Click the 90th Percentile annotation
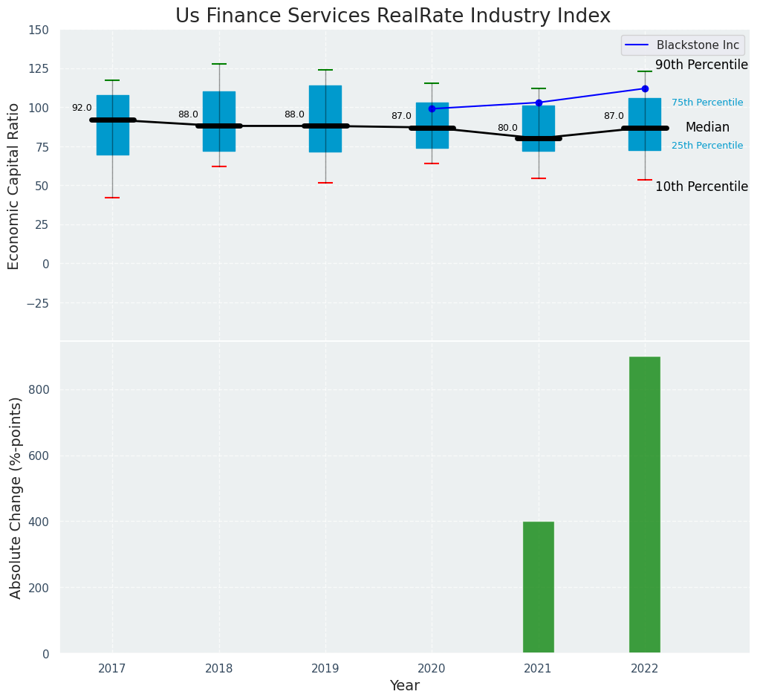 (x=701, y=65)
